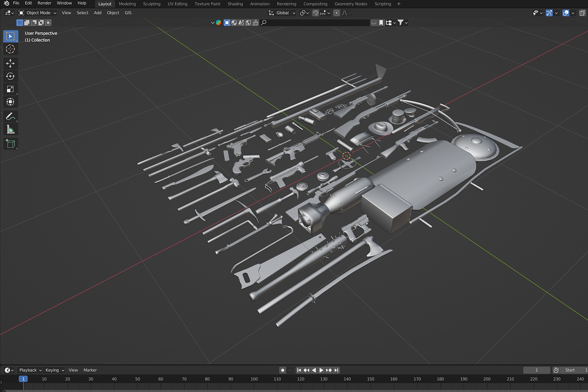The width and height of the screenshot is (588, 392).
Task: Choose the Measure tool
Action: tap(11, 129)
